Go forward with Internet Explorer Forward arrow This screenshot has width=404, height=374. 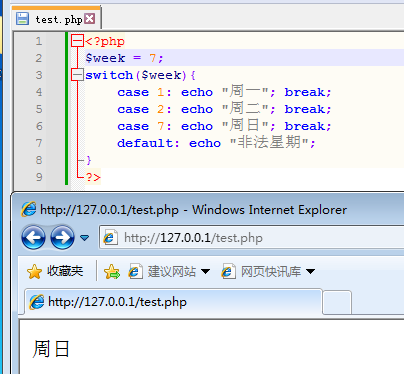62,238
